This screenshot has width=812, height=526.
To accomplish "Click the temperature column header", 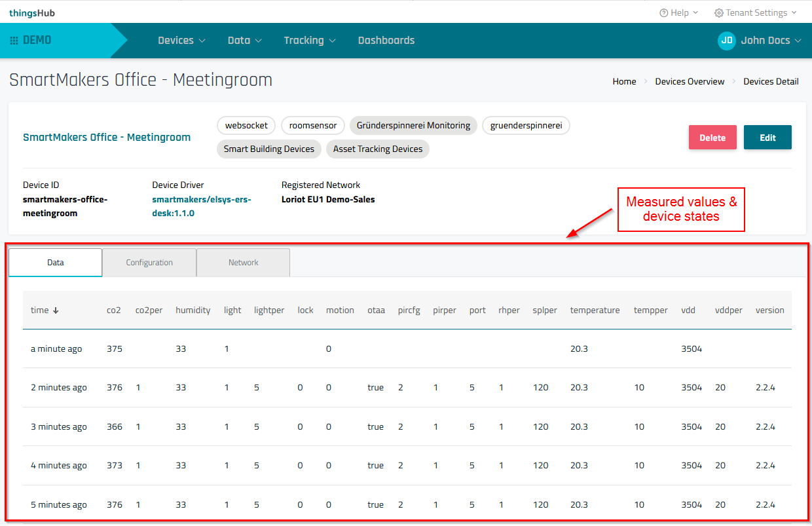I will pyautogui.click(x=595, y=310).
